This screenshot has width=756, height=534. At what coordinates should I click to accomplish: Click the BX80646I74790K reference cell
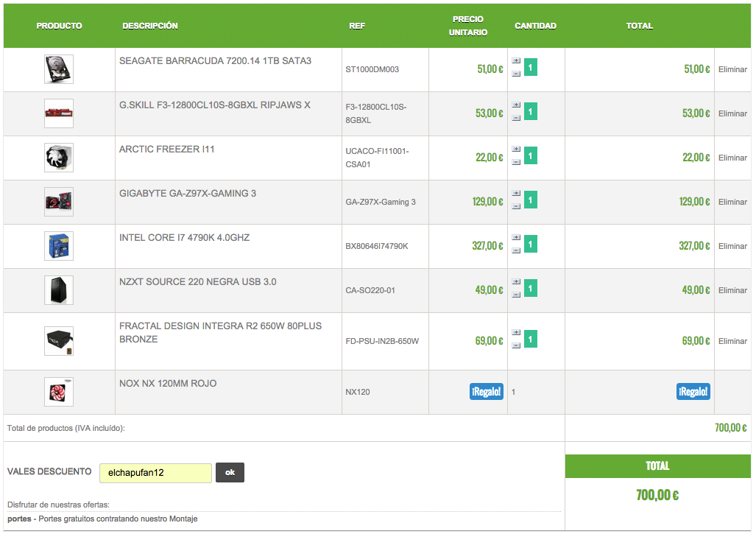[x=377, y=247]
